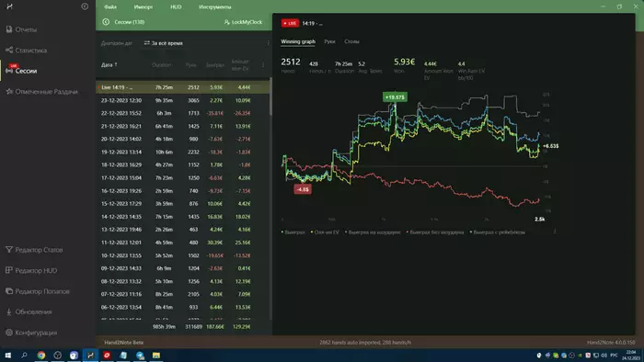
Task: Click the LockMyClock player icon
Action: point(226,22)
